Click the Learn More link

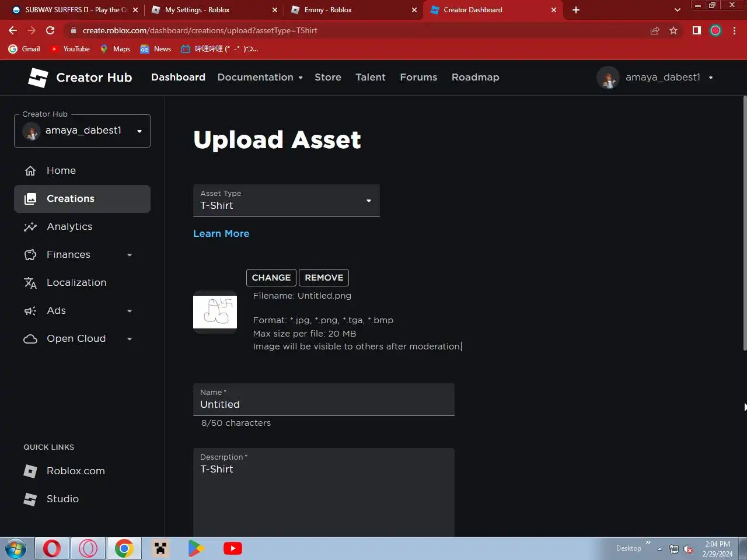tap(221, 233)
